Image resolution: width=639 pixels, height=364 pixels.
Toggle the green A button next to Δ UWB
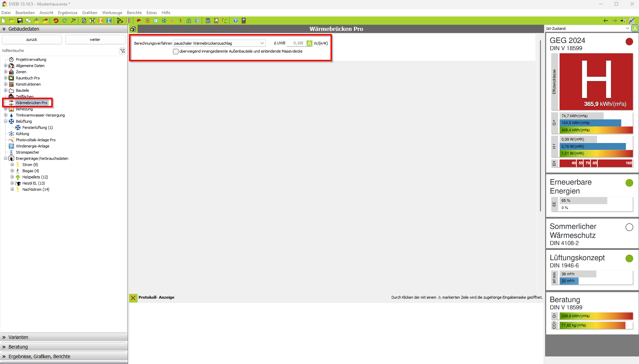coord(309,43)
